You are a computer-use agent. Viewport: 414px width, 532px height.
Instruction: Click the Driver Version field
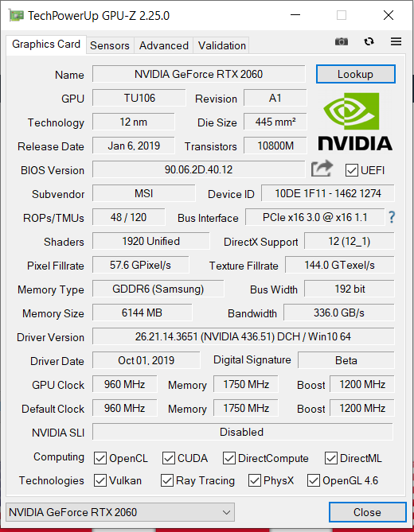coord(243,336)
